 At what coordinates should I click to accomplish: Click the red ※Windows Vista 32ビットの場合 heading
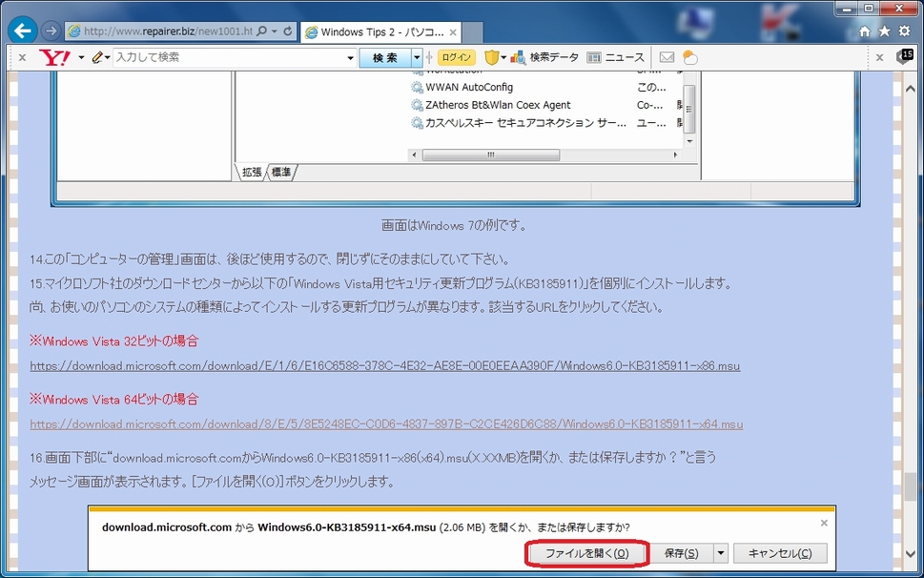(114, 341)
